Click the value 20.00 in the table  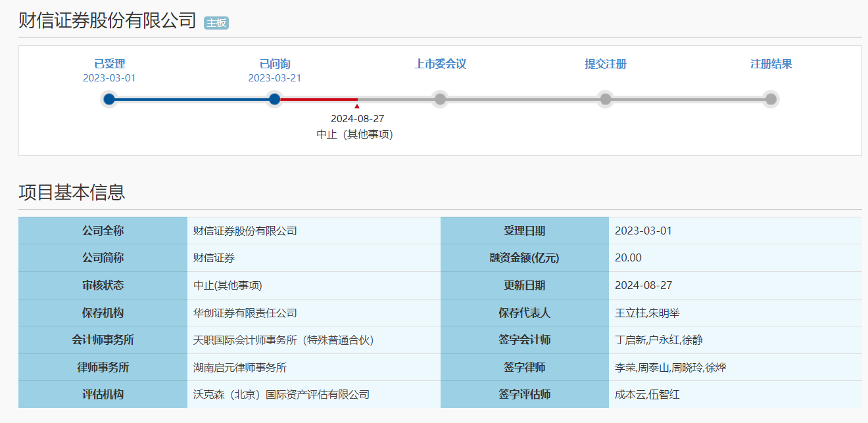click(x=628, y=258)
